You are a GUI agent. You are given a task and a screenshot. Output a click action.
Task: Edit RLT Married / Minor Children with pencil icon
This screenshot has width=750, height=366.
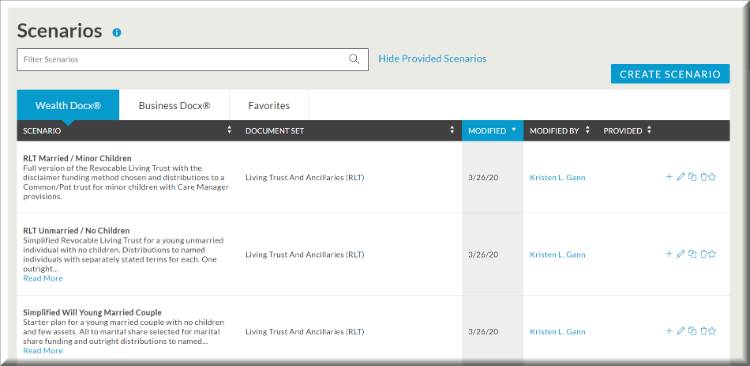pyautogui.click(x=681, y=177)
